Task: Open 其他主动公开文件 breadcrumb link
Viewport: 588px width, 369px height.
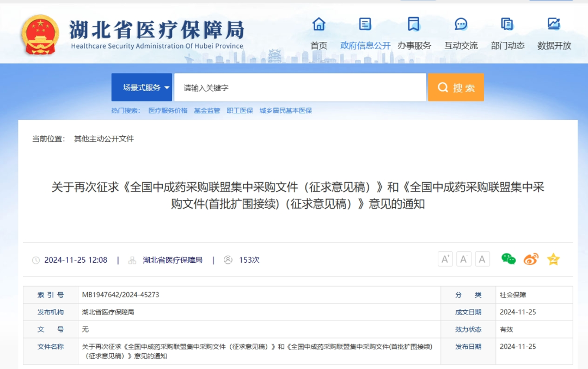Action: pyautogui.click(x=104, y=139)
